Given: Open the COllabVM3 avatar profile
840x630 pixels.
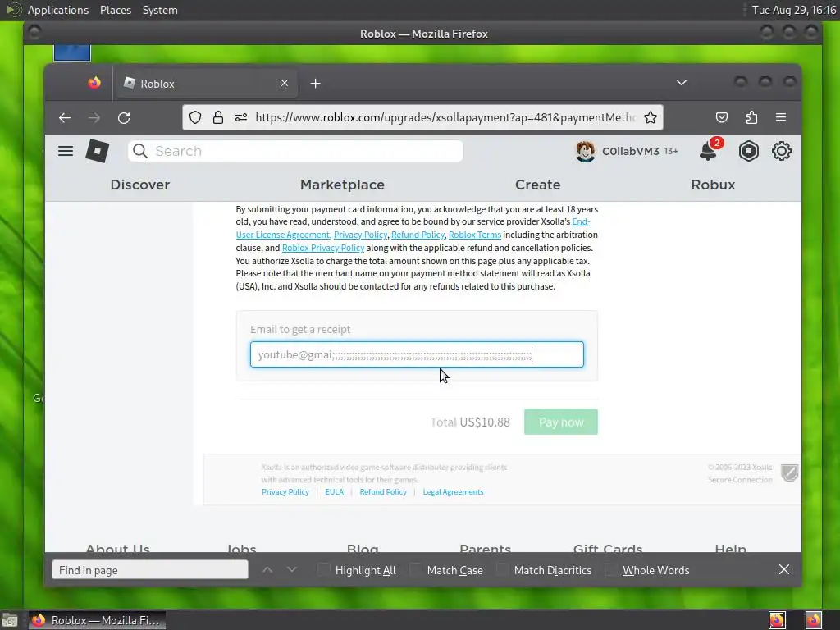Looking at the screenshot, I should (x=585, y=151).
